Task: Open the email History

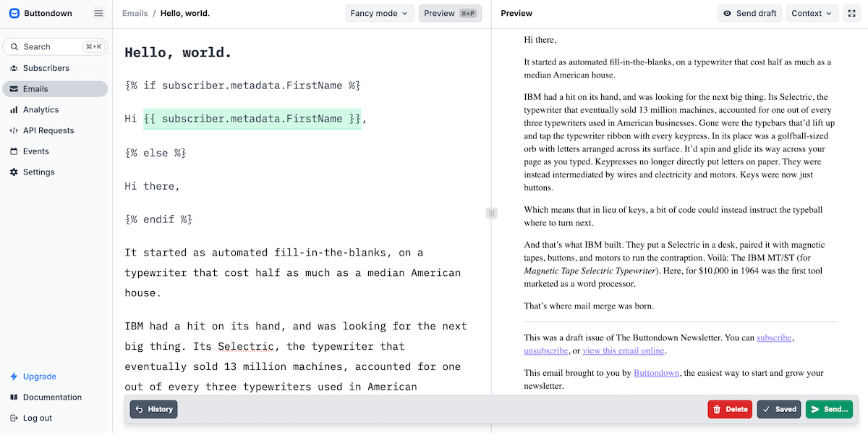Action: click(x=153, y=409)
